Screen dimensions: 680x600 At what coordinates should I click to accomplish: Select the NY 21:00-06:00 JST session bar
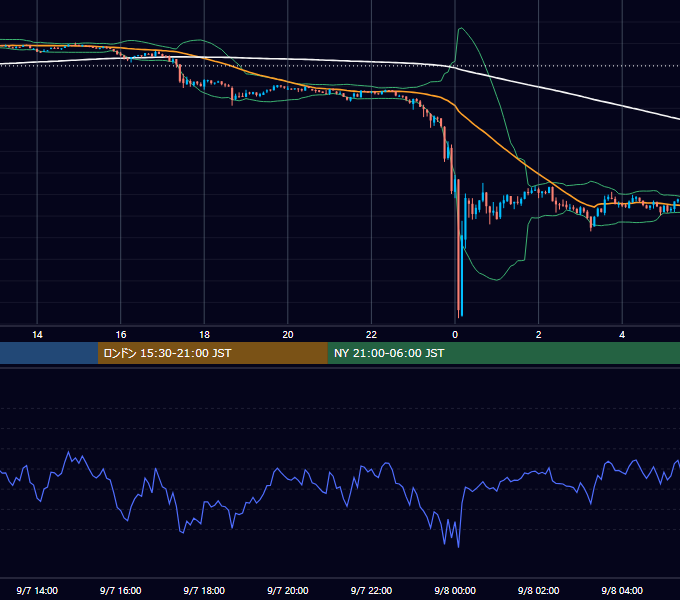tap(503, 353)
